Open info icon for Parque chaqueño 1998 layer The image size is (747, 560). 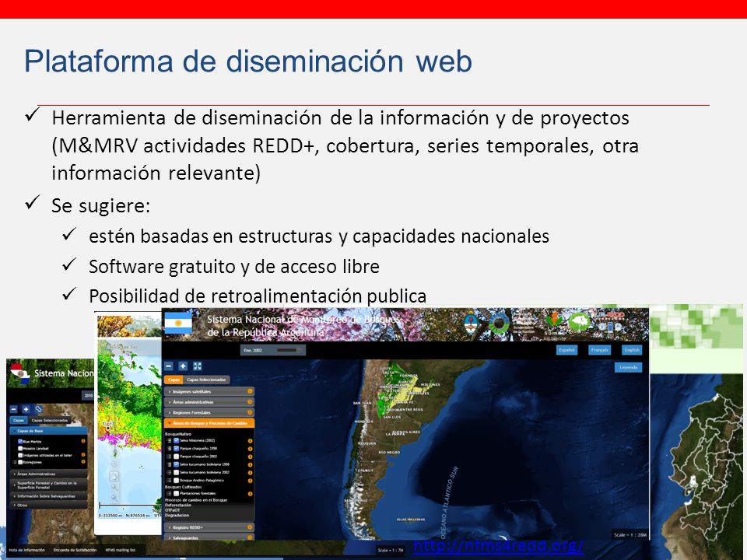[x=250, y=449]
